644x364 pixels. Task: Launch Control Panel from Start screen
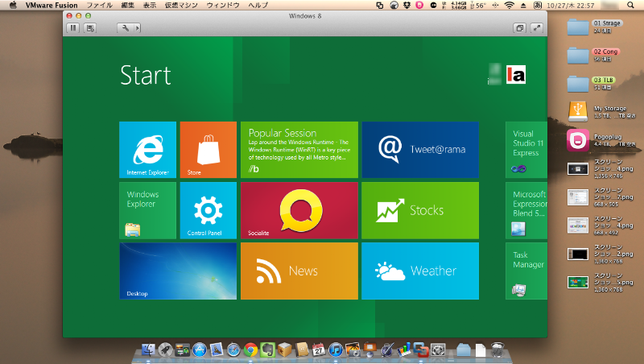click(x=208, y=210)
